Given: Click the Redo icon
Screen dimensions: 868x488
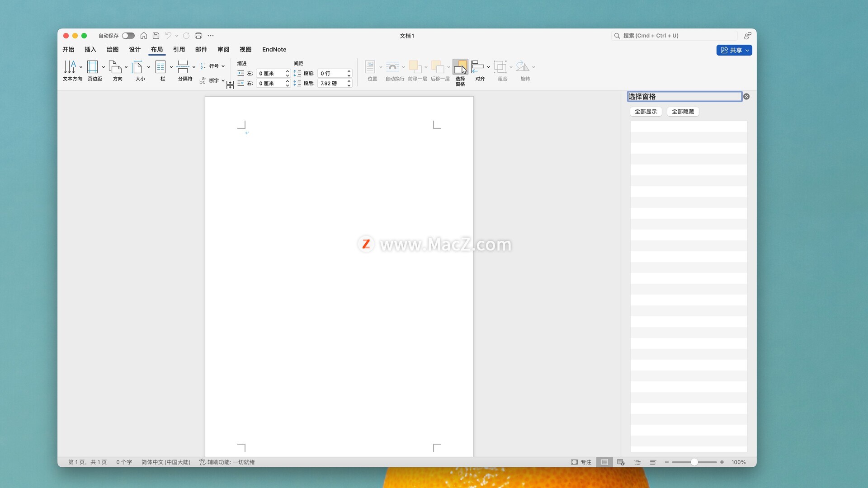Looking at the screenshot, I should tap(186, 36).
